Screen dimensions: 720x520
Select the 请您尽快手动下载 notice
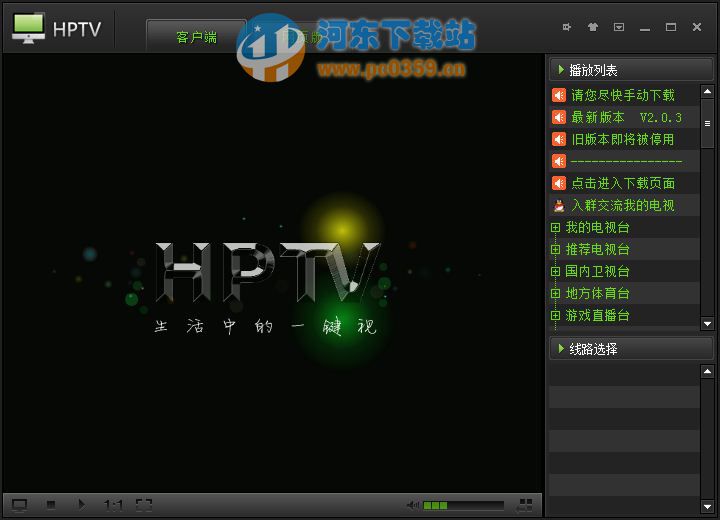623,95
